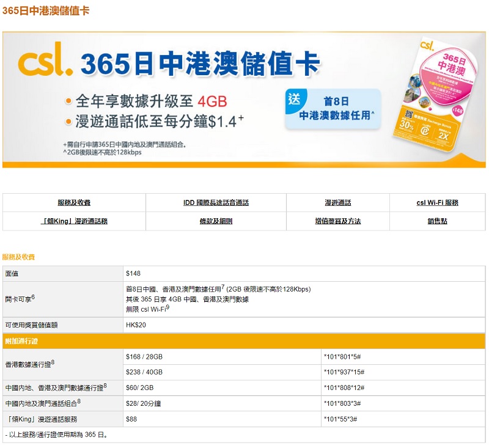Image resolution: width=489 pixels, height=448 pixels.
Task: Click the 可使用獎賞儲值額 row label
Action: coord(32,325)
